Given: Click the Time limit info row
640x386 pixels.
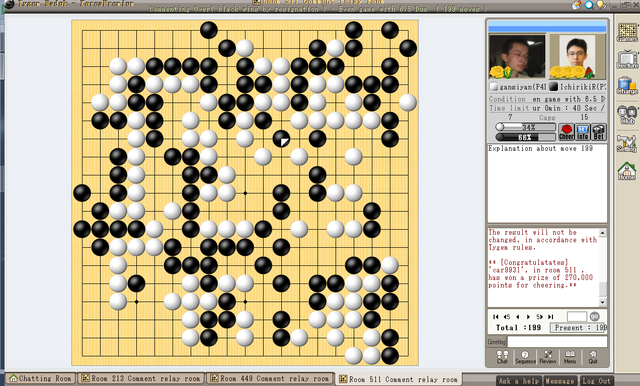Looking at the screenshot, I should click(x=547, y=108).
